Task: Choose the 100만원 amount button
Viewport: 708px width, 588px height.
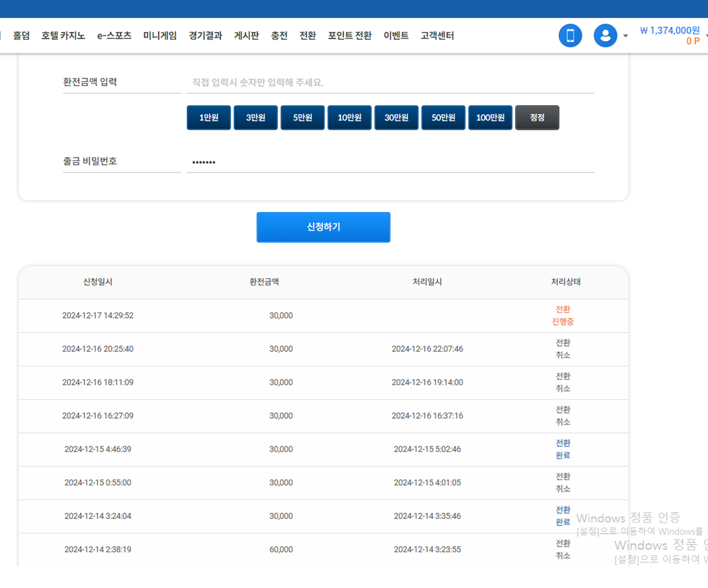Action: click(490, 117)
